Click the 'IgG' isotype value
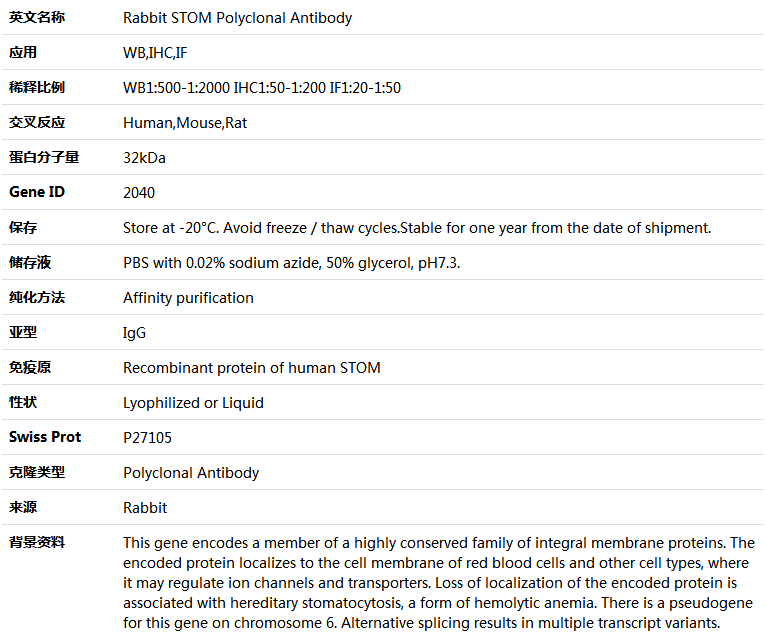The image size is (766, 643). [134, 333]
